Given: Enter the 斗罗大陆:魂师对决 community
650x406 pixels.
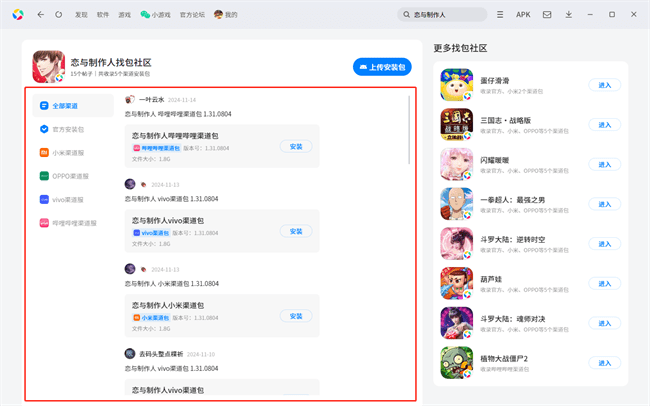Looking at the screenshot, I should tap(605, 323).
